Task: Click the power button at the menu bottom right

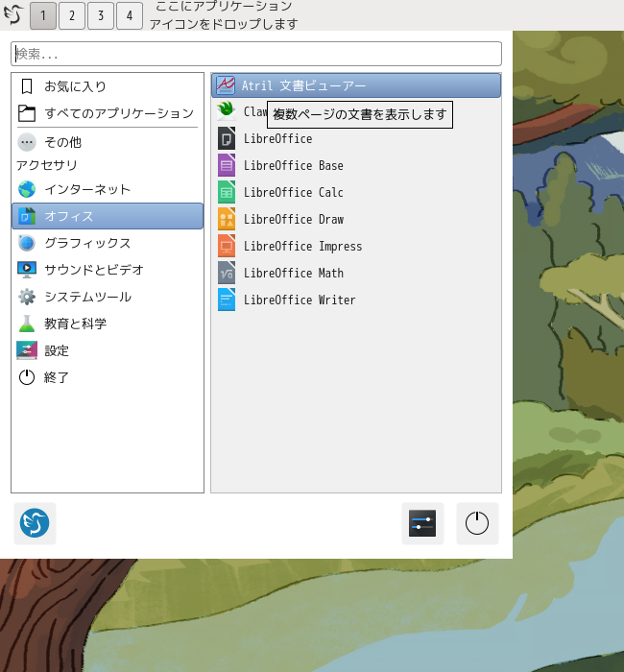Action: click(477, 523)
